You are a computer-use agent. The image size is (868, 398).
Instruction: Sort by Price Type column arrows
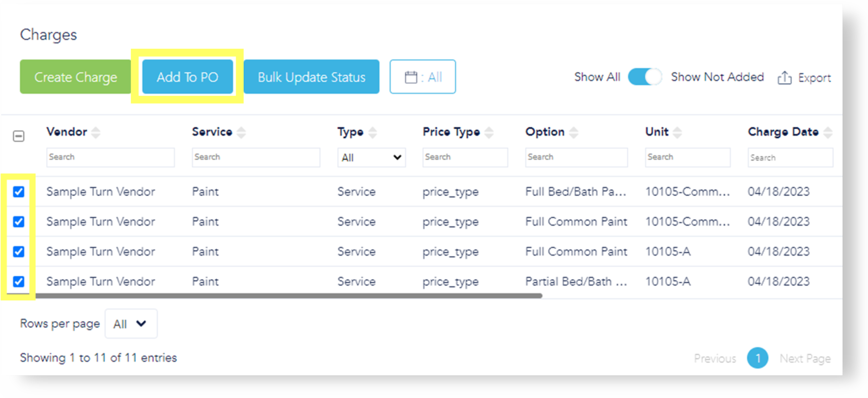click(x=489, y=132)
